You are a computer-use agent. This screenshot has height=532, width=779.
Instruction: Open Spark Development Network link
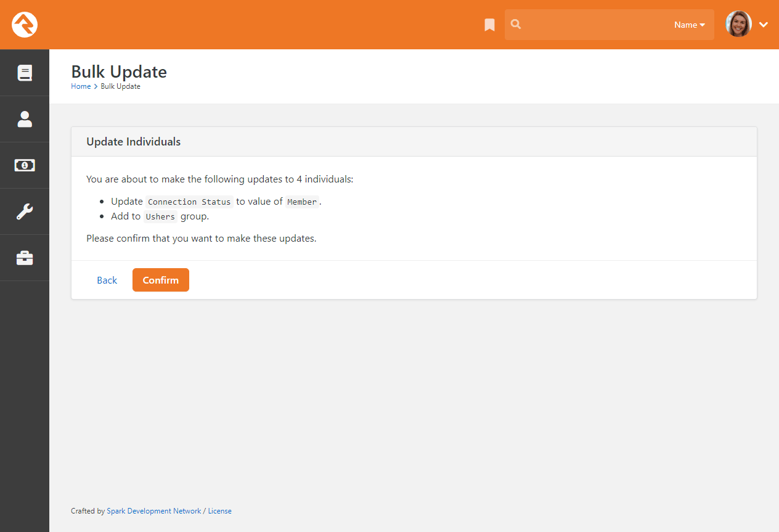(154, 511)
